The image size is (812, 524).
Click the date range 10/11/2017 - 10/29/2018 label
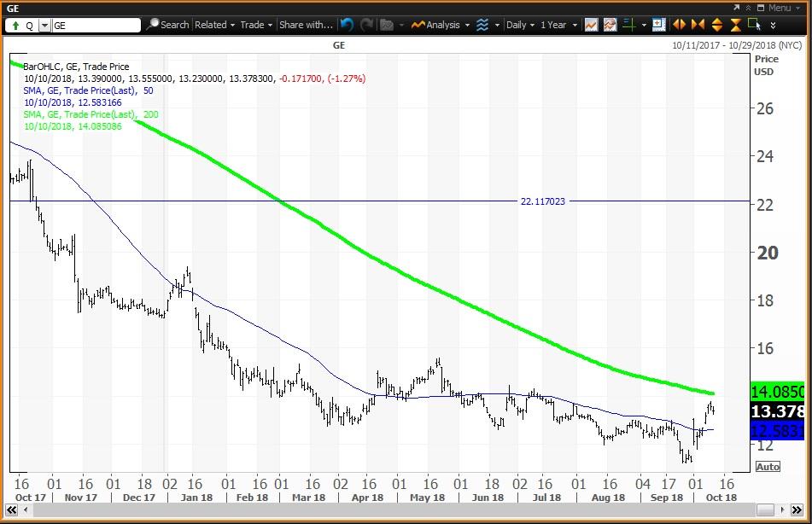pyautogui.click(x=737, y=45)
